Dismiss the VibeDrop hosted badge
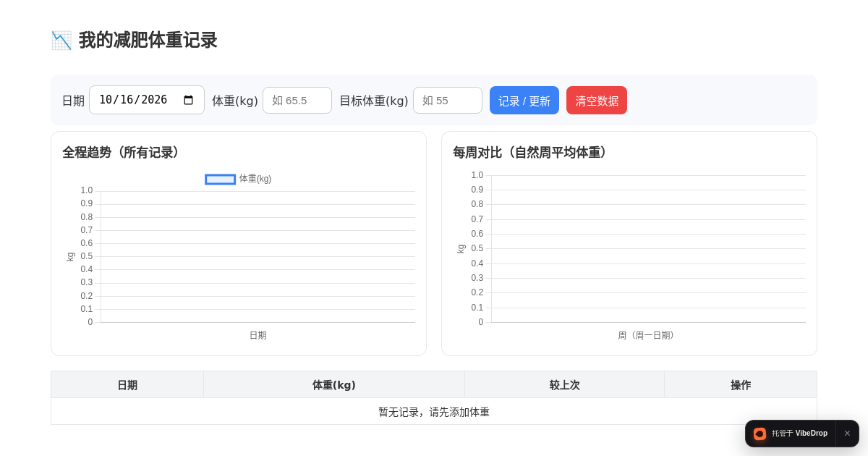 pyautogui.click(x=847, y=434)
